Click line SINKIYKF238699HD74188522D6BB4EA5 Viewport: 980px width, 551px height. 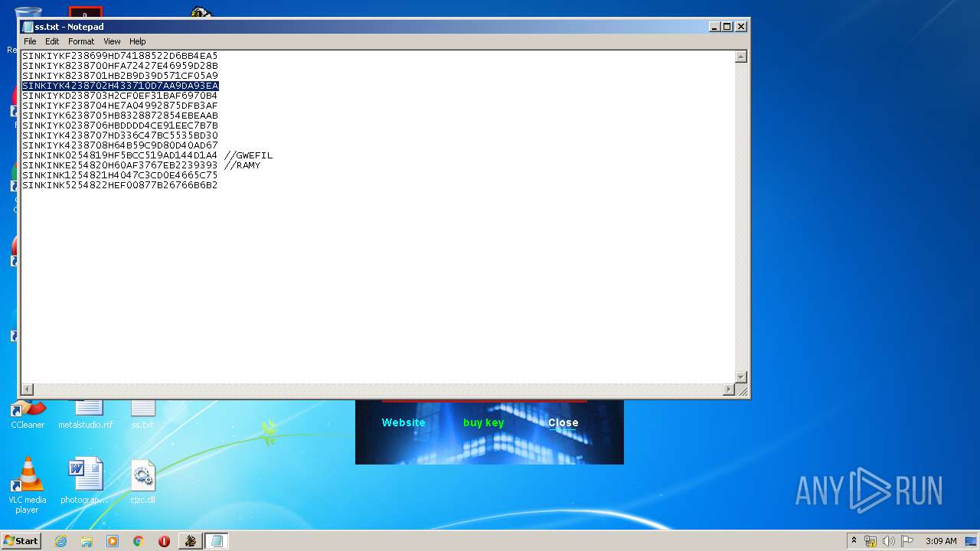(x=120, y=56)
